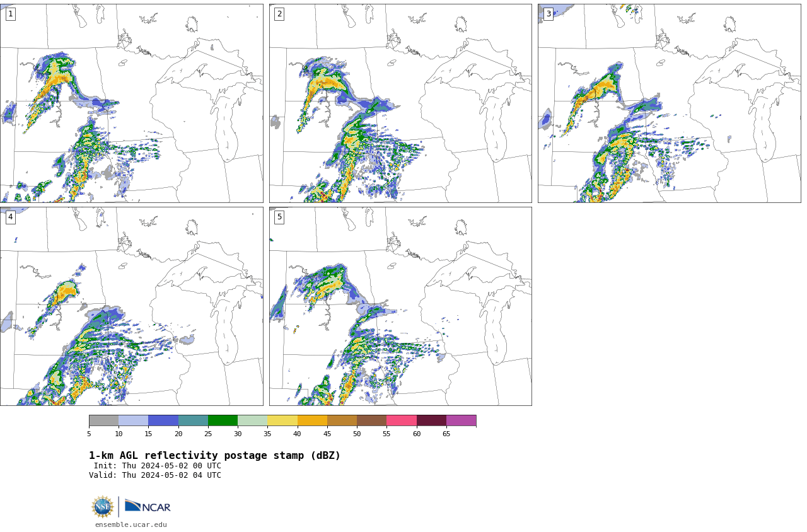Click the dark brown 50-55 dBZ swatch
This screenshot has height=532, width=807.
point(371,420)
